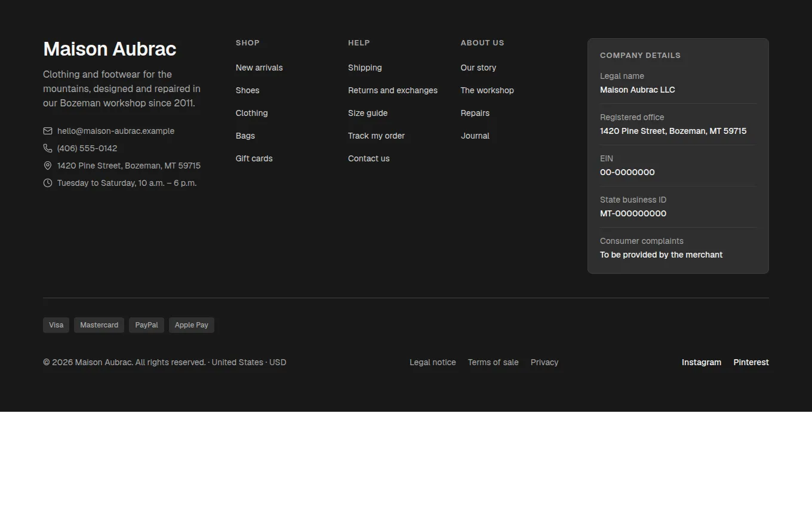812x508 pixels.
Task: Click the ABOUT US column heading
Action: 482,43
